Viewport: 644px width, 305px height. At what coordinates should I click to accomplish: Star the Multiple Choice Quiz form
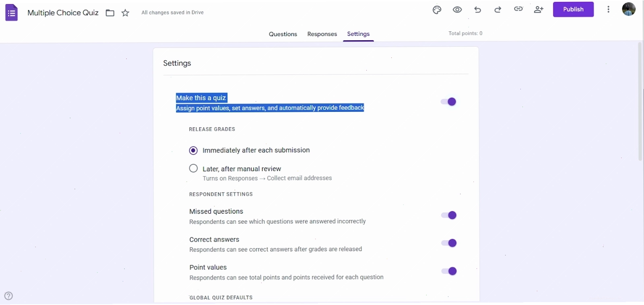126,13
